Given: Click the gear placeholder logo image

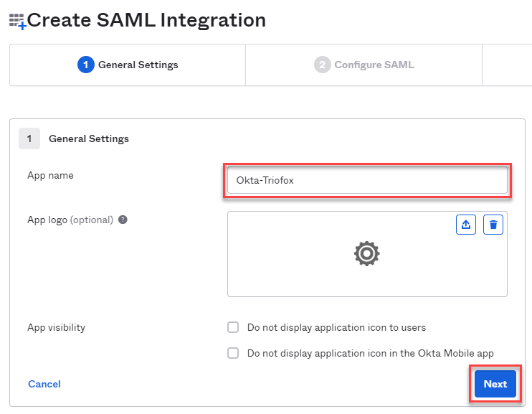Looking at the screenshot, I should click(367, 254).
